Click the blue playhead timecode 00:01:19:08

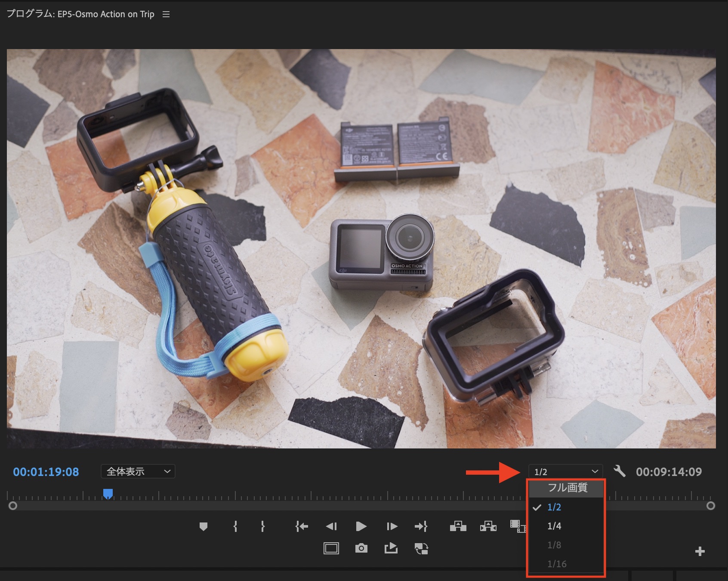pos(46,472)
